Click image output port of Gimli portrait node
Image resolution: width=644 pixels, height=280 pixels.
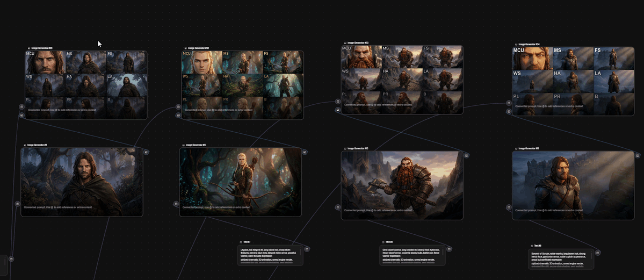tap(467, 155)
